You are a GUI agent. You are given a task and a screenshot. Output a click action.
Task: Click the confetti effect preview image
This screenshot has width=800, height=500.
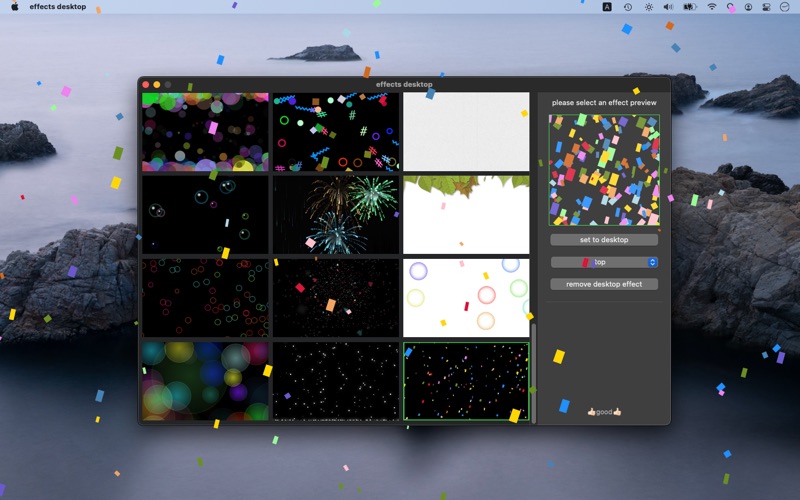click(604, 170)
